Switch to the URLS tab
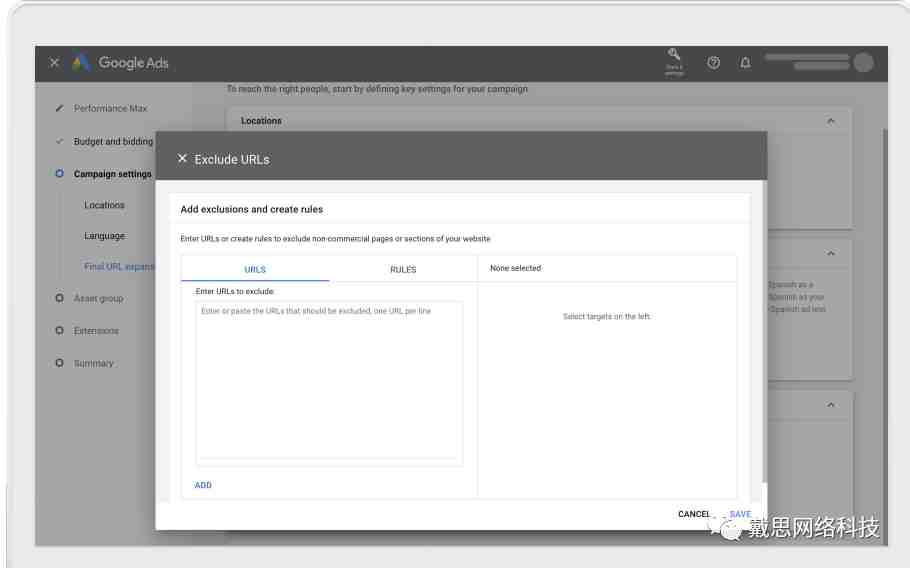The image size is (910, 568). [255, 269]
